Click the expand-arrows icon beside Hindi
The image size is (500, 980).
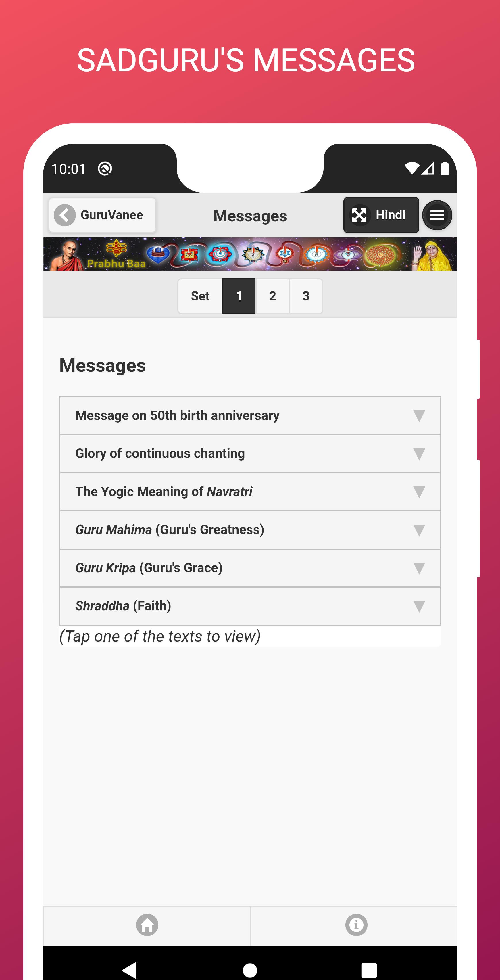pos(359,215)
